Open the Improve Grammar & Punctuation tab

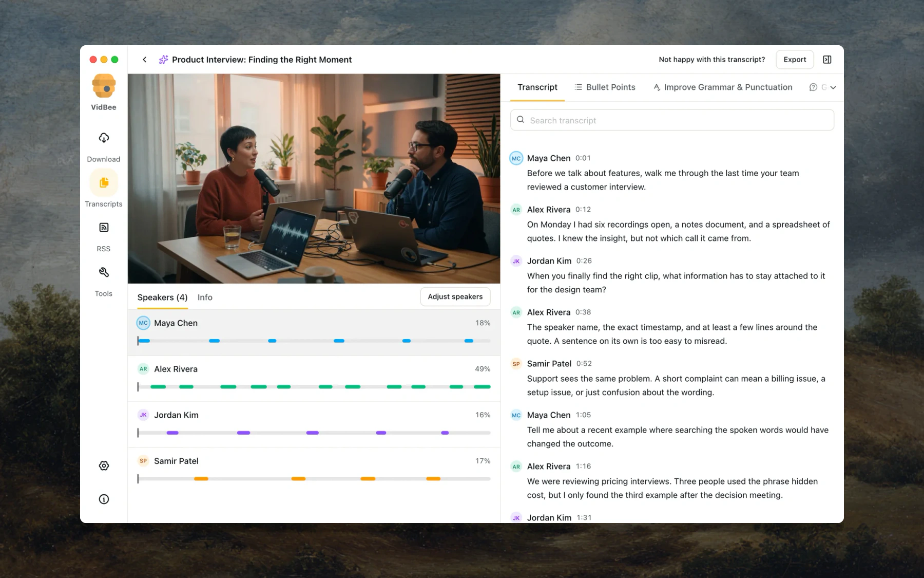point(723,87)
